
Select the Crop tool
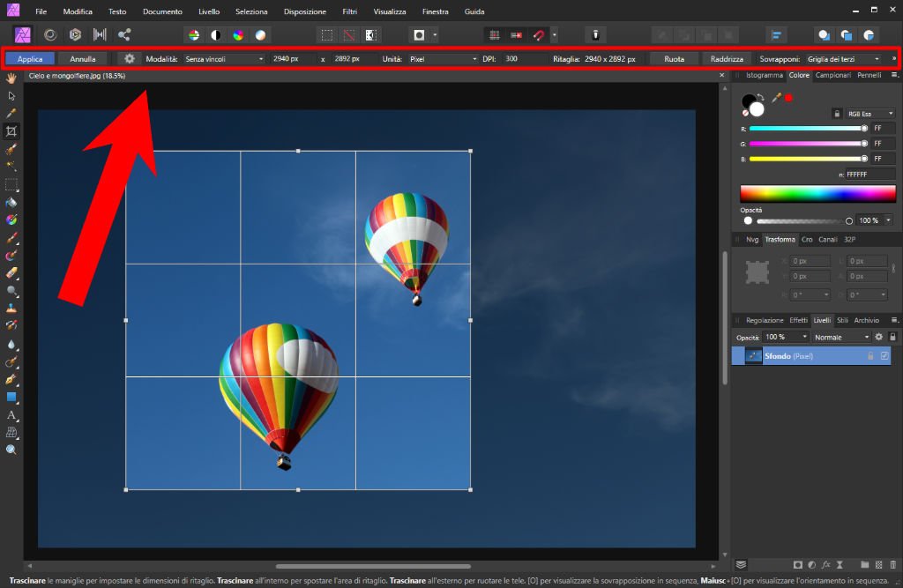(11, 131)
